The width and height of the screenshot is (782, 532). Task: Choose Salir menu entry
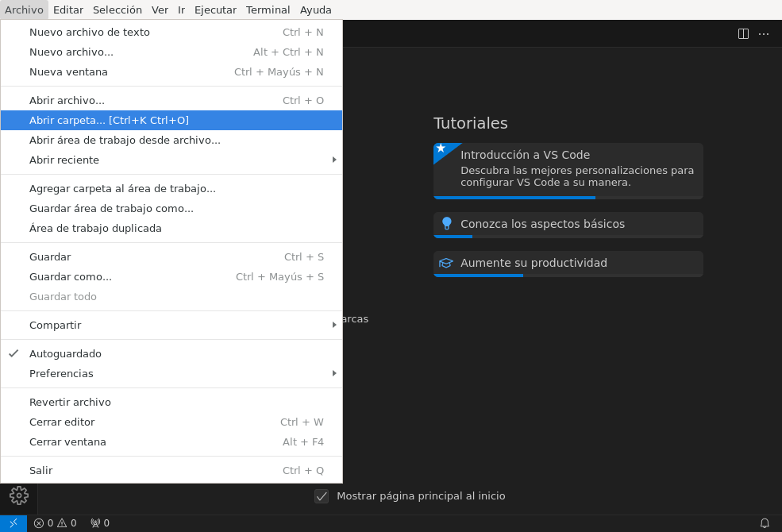(x=171, y=470)
